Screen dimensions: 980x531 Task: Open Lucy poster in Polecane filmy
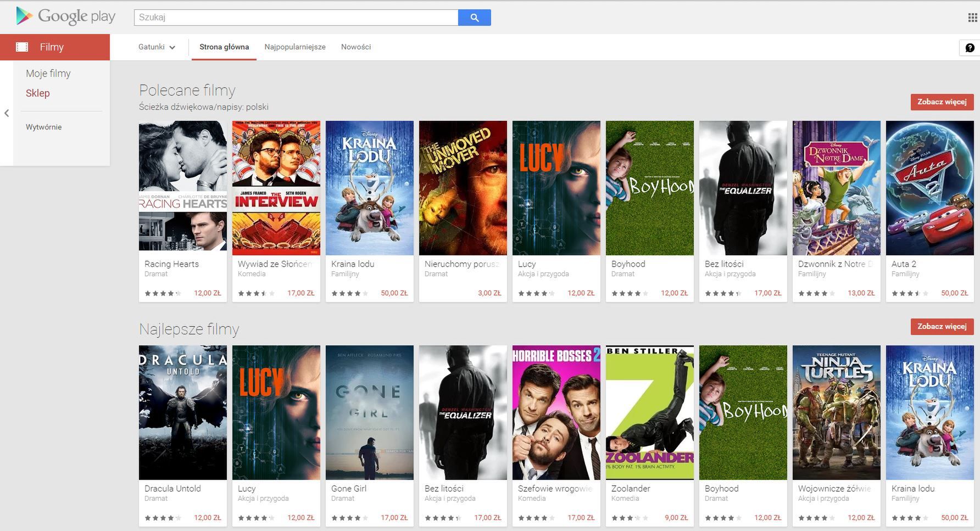[x=556, y=188]
